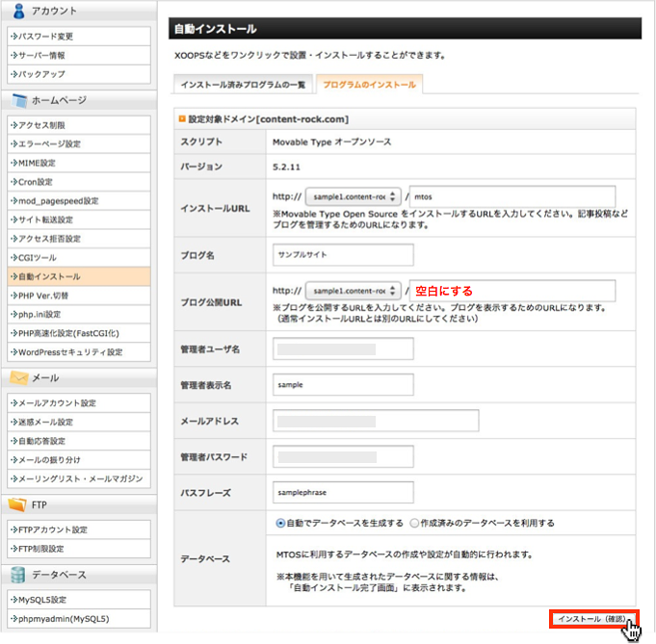This screenshot has width=656, height=644.
Task: Click the orange square icon beside 設定対象ドメイン
Action: click(182, 118)
